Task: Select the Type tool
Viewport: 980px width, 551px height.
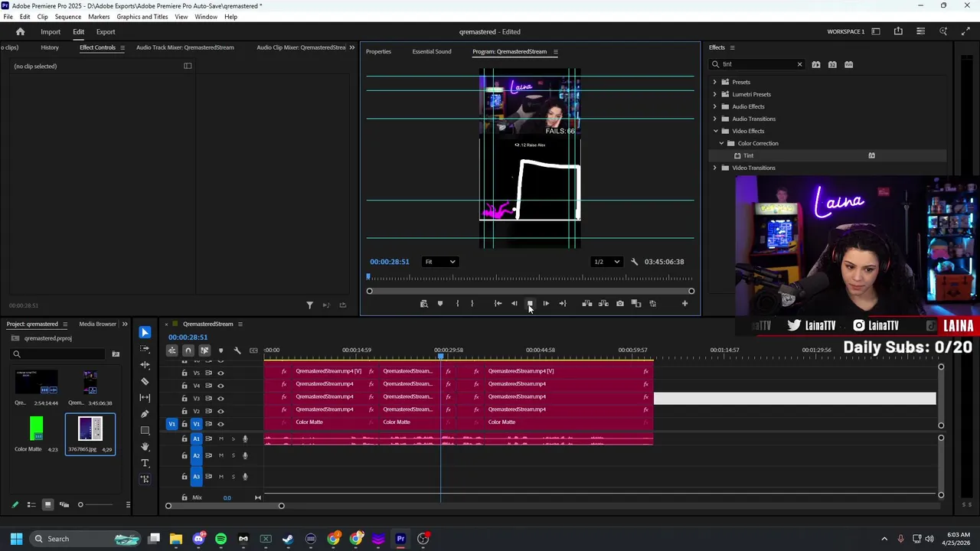Action: [x=145, y=463]
